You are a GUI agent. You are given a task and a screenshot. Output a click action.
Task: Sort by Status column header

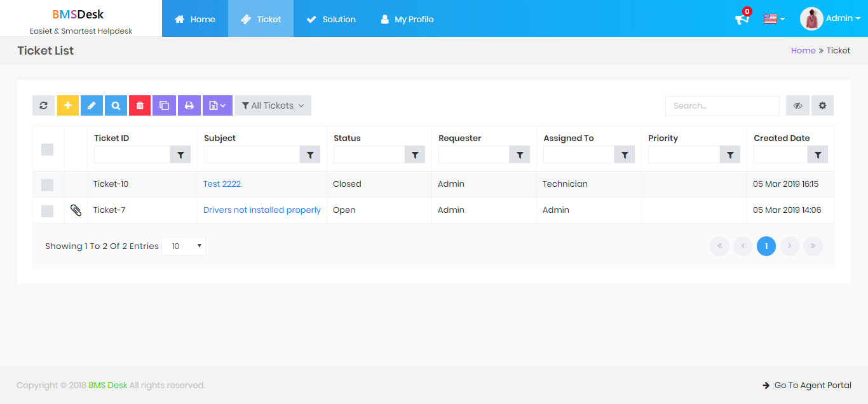(x=347, y=138)
